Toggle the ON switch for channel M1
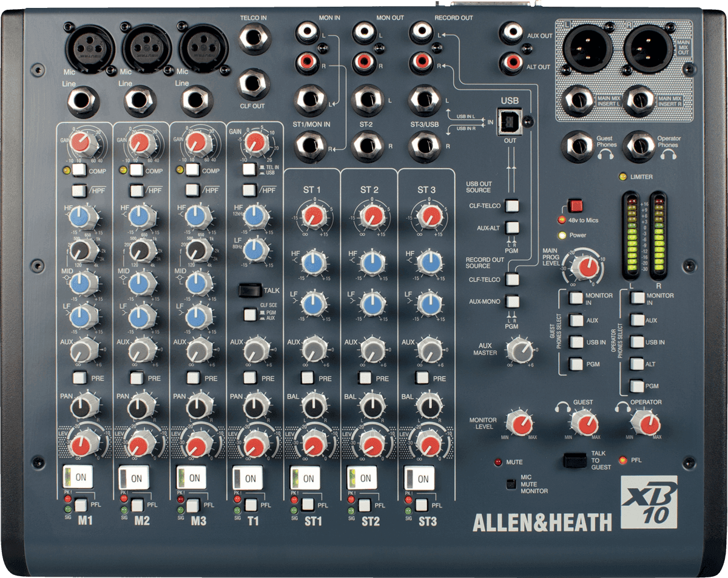 [x=78, y=477]
